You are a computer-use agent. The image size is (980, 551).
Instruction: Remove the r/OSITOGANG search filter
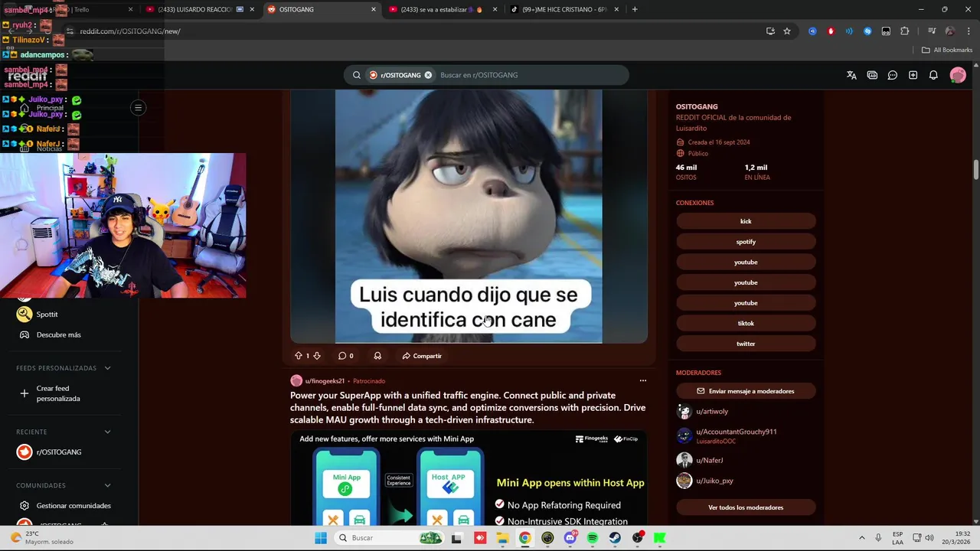pyautogui.click(x=428, y=75)
